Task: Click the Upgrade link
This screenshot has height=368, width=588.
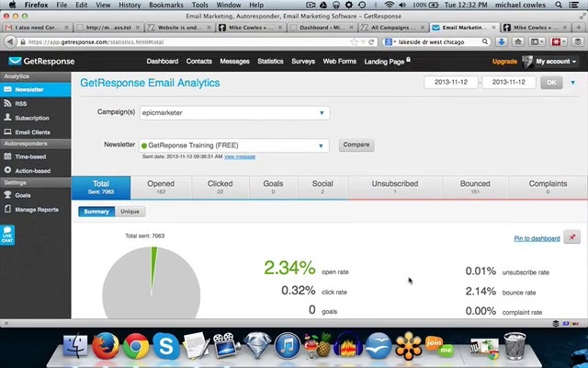Action: [x=504, y=62]
